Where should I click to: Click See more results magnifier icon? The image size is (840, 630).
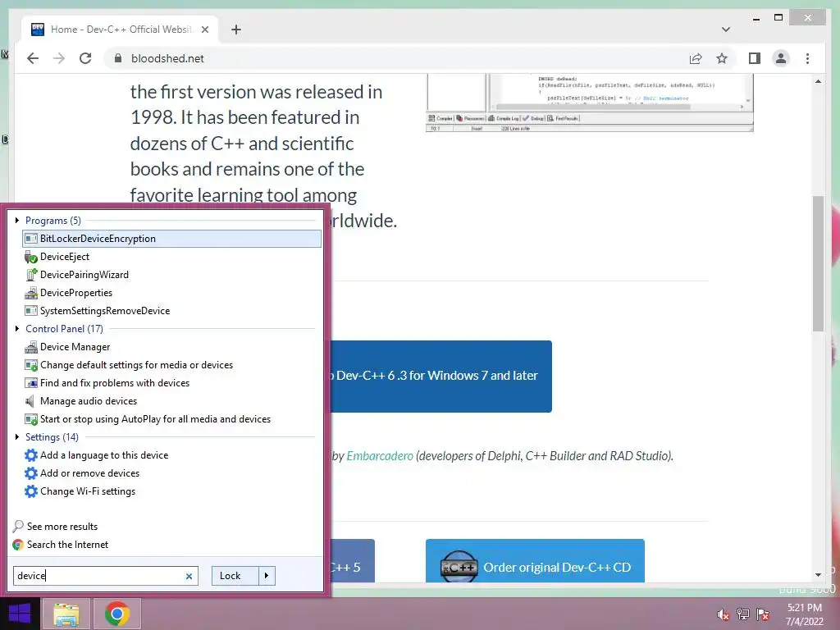click(x=18, y=526)
